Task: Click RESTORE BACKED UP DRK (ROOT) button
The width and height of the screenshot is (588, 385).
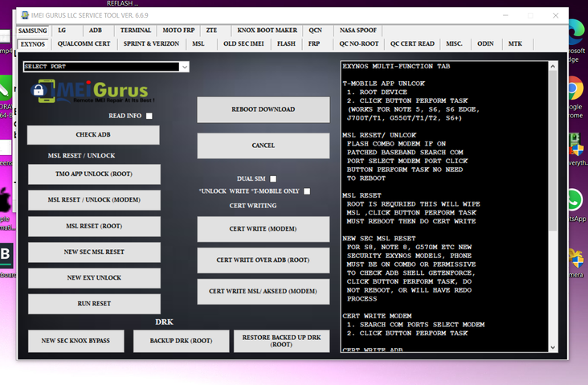Action: pyautogui.click(x=282, y=341)
